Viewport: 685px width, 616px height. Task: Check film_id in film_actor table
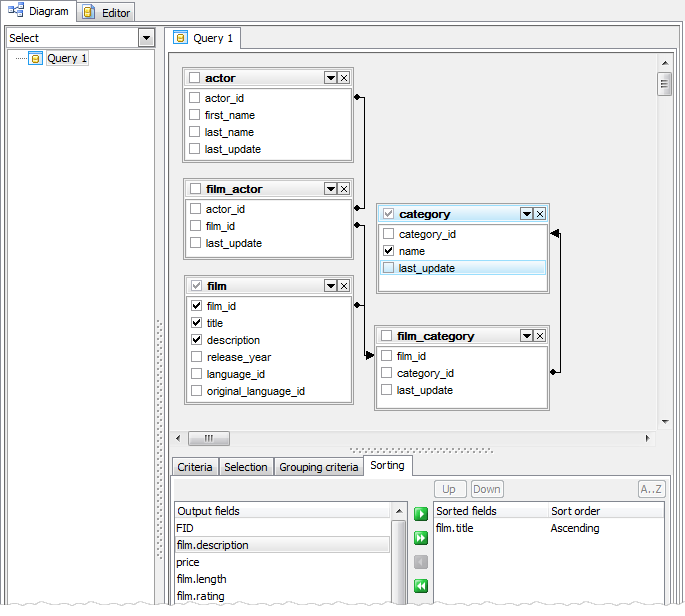196,226
